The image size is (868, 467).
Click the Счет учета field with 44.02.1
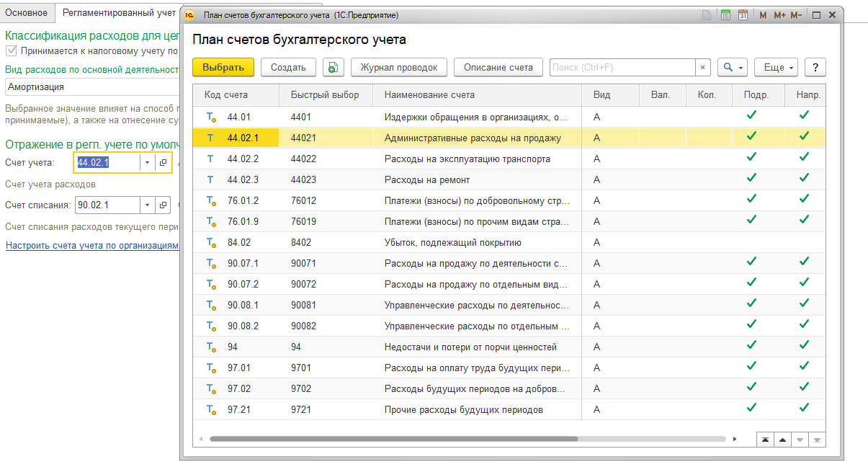coord(107,163)
